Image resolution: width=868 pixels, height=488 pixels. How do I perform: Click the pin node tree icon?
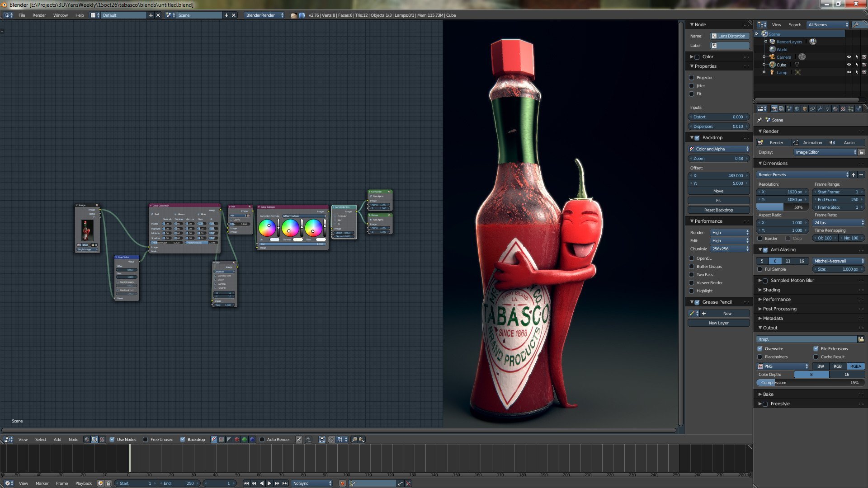[299, 440]
